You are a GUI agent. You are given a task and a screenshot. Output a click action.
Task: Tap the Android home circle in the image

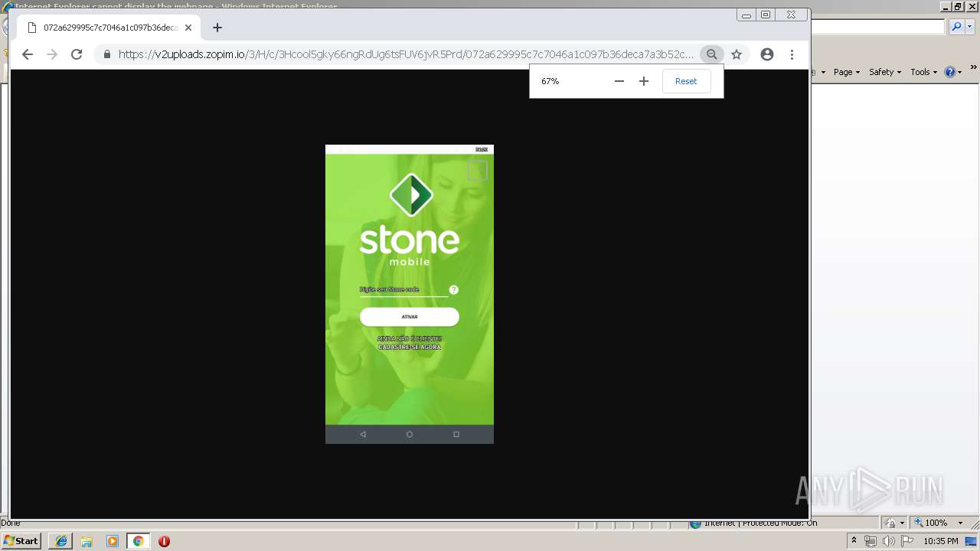tap(410, 434)
